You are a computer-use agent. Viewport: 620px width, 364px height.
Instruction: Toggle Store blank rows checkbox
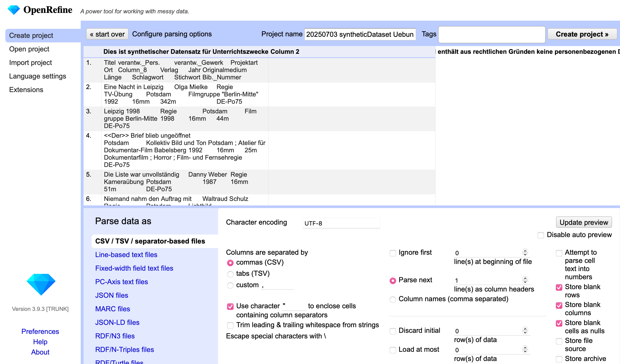pos(559,287)
